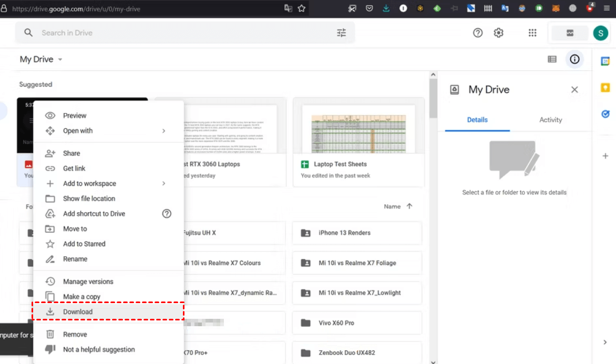Viewport: 616px width, 364px height.
Task: Switch to the Activity tab
Action: coord(550,120)
